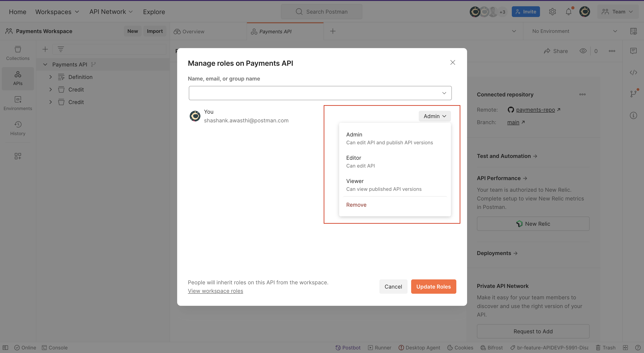
Task: Open the Environments panel from the sidebar
Action: [17, 103]
